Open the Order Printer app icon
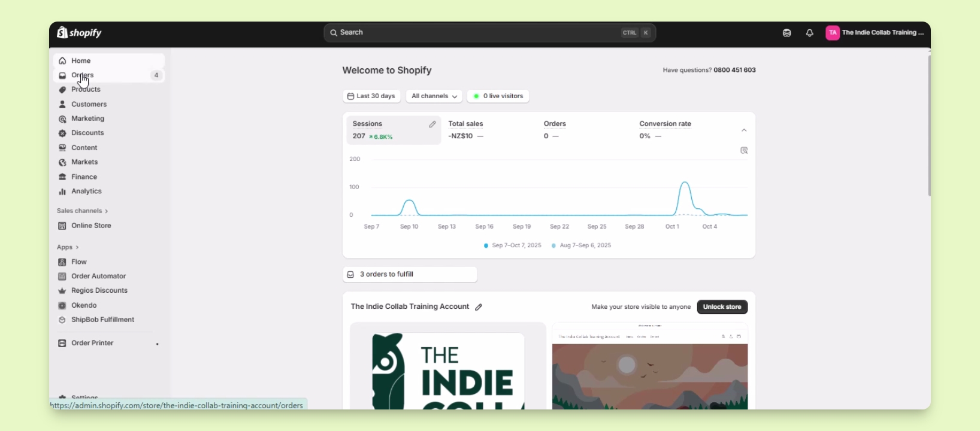980x431 pixels. [62, 343]
